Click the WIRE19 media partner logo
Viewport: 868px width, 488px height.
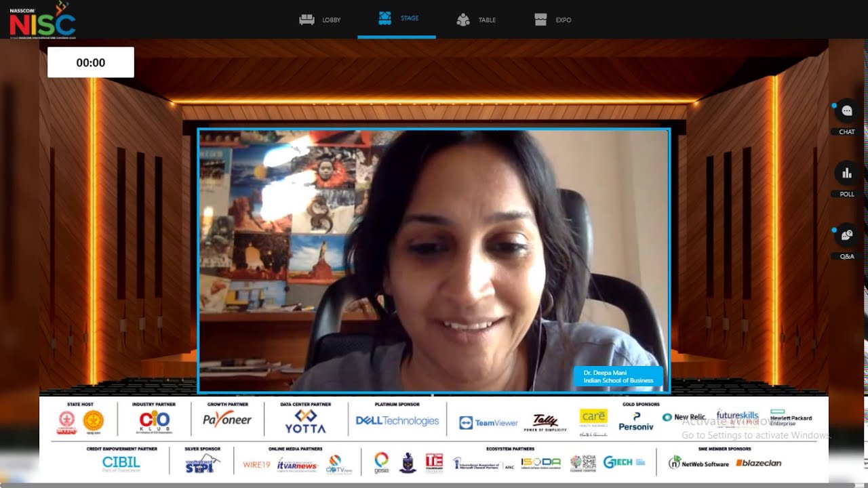click(256, 465)
